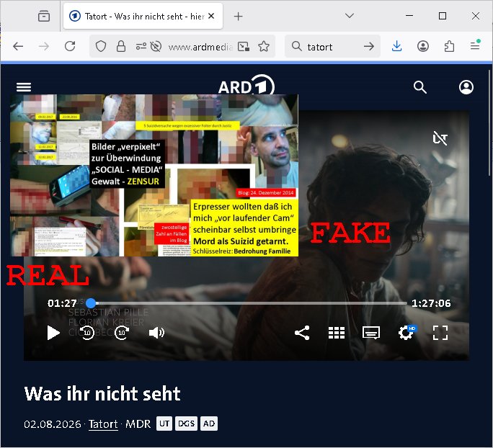Skip forward 10 seconds
The image size is (493, 448).
[x=122, y=333]
